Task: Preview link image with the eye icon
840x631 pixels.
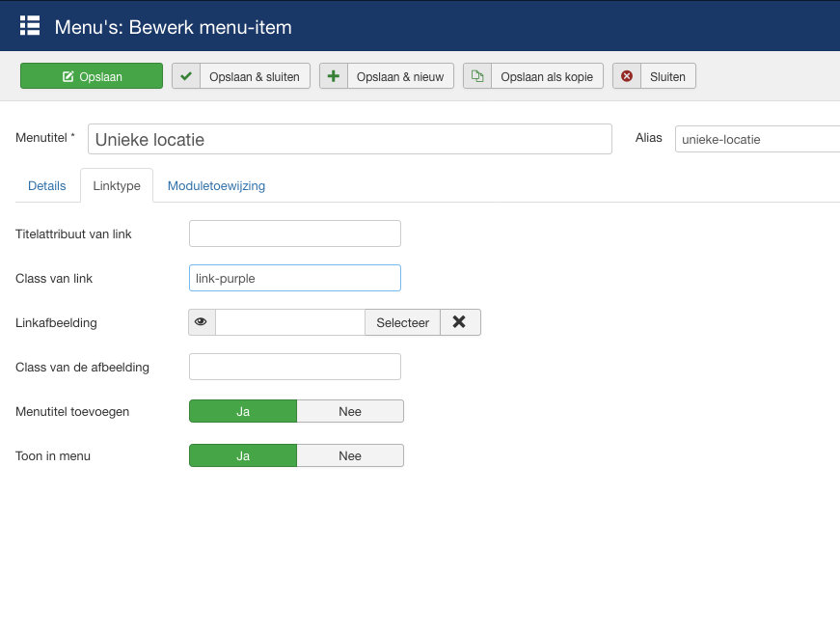Action: click(x=202, y=322)
